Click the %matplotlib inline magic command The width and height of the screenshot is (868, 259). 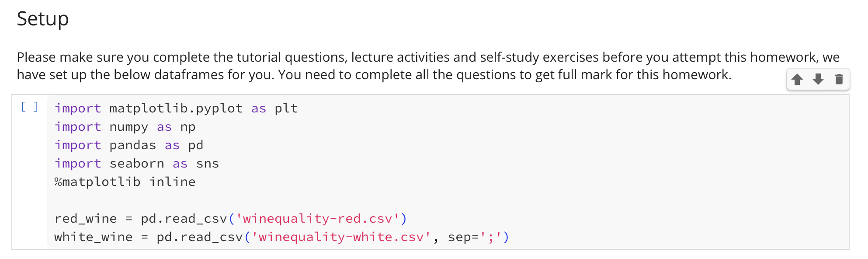coord(124,181)
